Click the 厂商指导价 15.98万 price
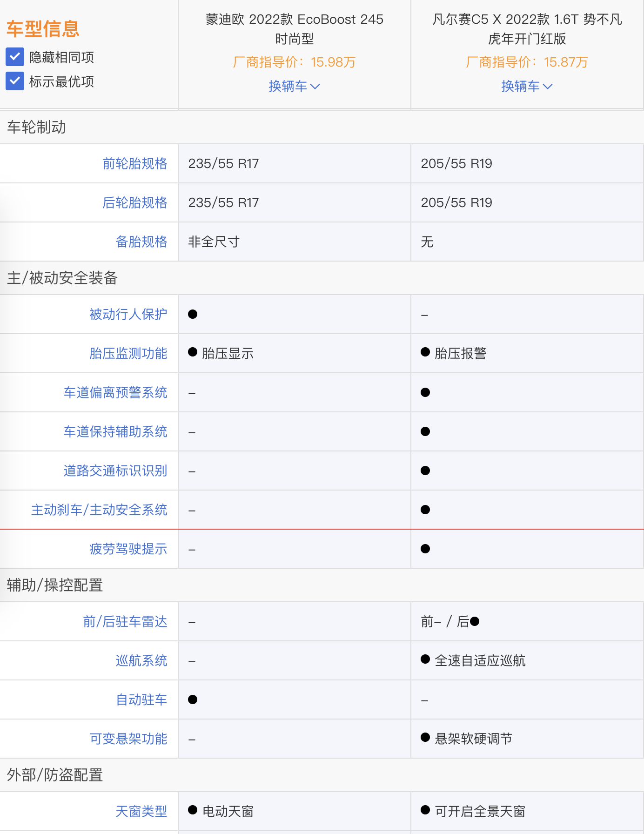This screenshot has width=644, height=834. (x=294, y=62)
